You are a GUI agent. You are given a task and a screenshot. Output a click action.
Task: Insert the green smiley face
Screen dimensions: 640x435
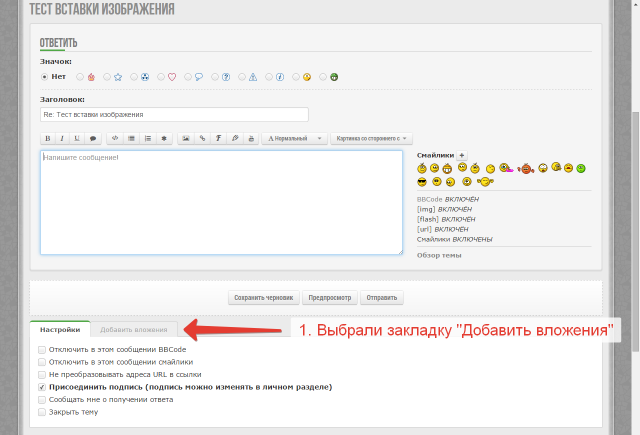[580, 168]
